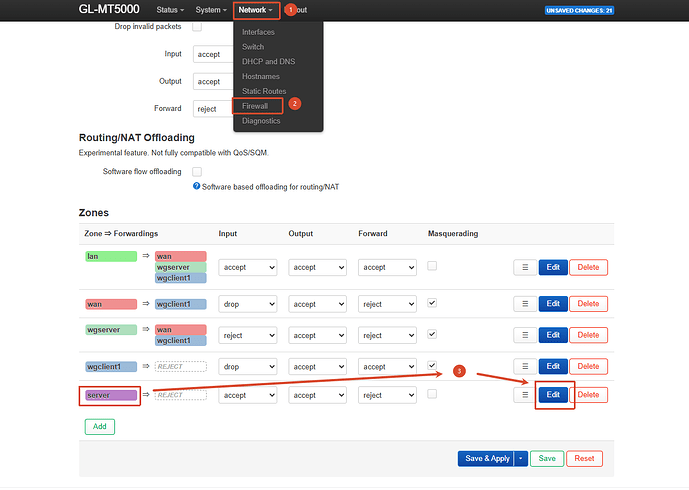This screenshot has height=490, width=689.
Task: Click Edit button for wgserver zone
Action: coord(553,335)
